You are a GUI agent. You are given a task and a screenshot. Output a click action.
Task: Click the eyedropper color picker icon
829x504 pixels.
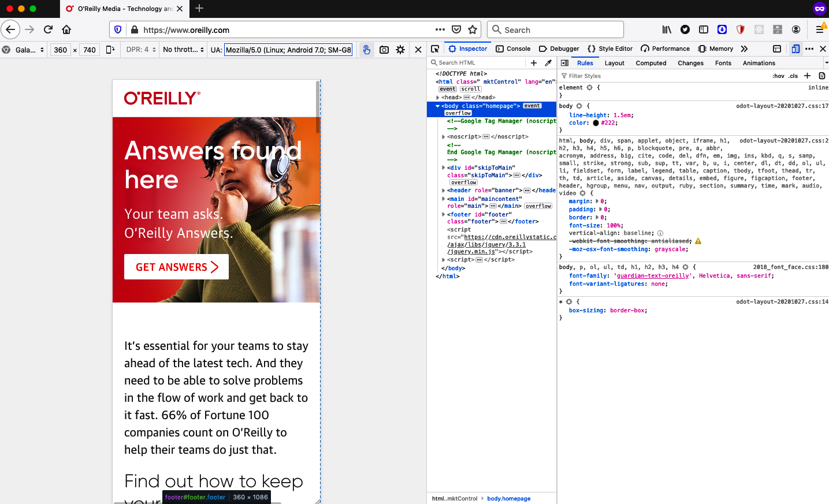pyautogui.click(x=548, y=63)
